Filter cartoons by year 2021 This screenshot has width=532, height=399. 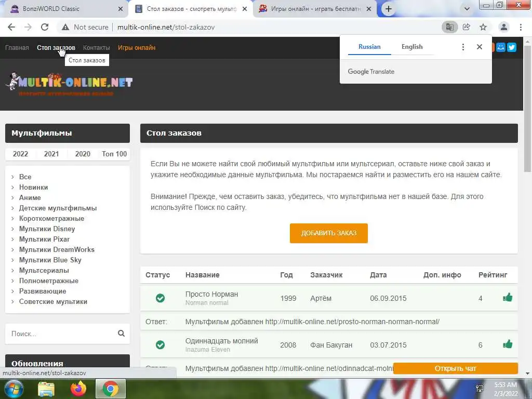(51, 154)
